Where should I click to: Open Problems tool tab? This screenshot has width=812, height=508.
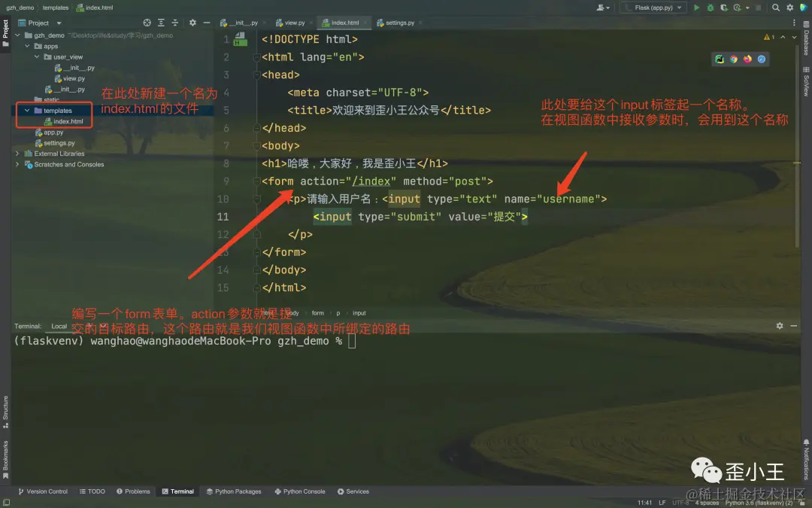(133, 491)
